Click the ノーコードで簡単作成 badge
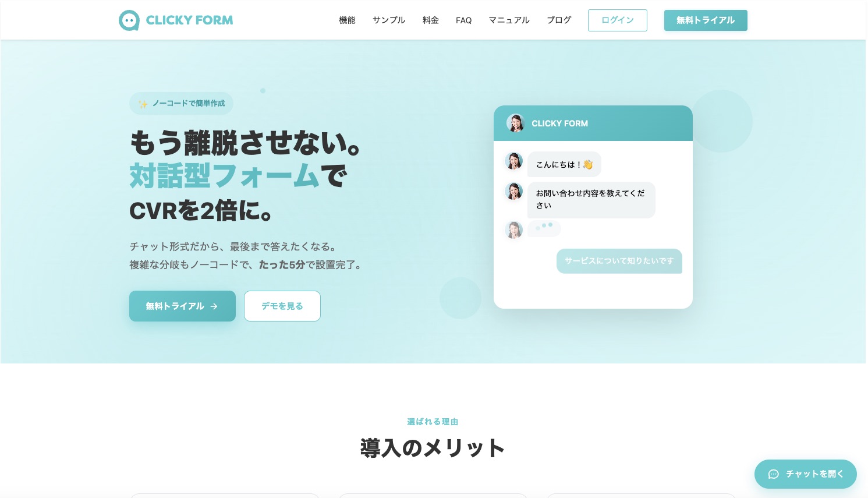 click(181, 103)
